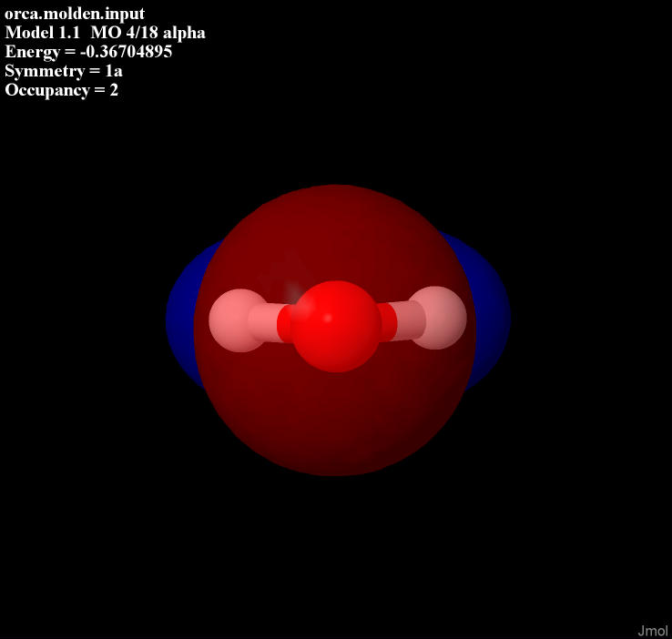The height and width of the screenshot is (639, 672).
Task: Click the 'Symmetry = 1a' text
Action: 64,71
